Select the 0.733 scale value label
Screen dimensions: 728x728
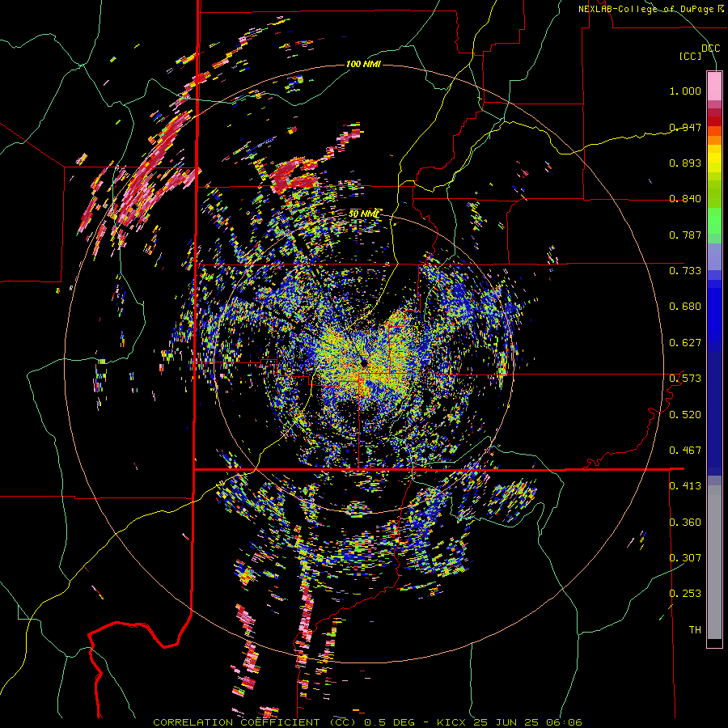click(685, 271)
